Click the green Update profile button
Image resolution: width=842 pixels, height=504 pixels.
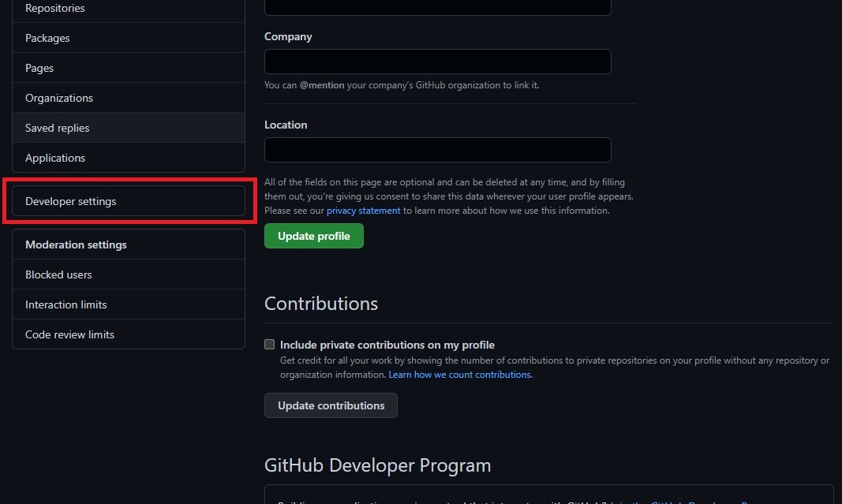tap(313, 236)
